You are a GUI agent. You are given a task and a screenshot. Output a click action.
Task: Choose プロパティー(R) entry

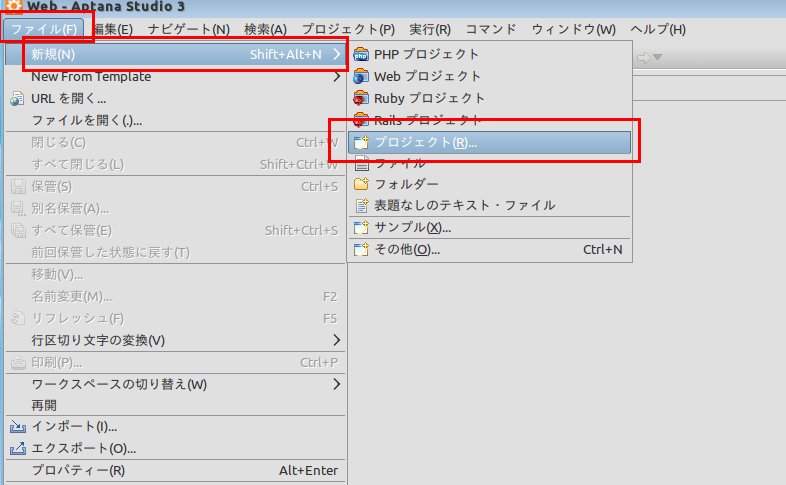(175, 470)
